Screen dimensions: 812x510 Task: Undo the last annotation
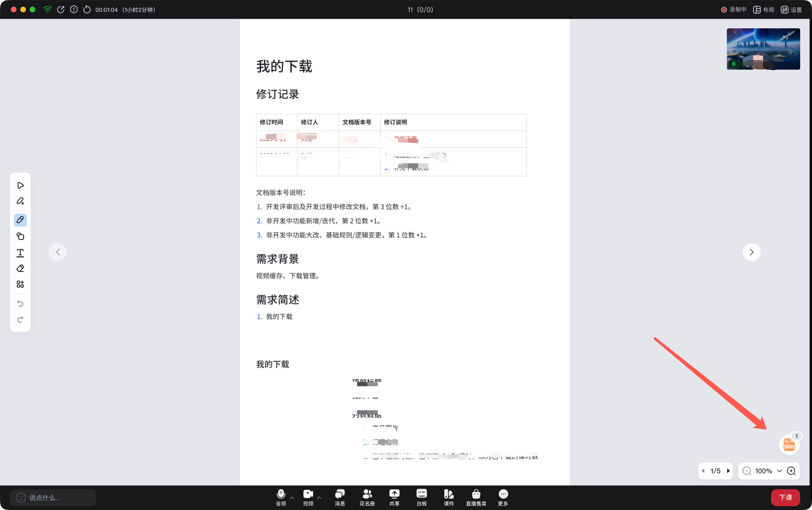pos(20,304)
